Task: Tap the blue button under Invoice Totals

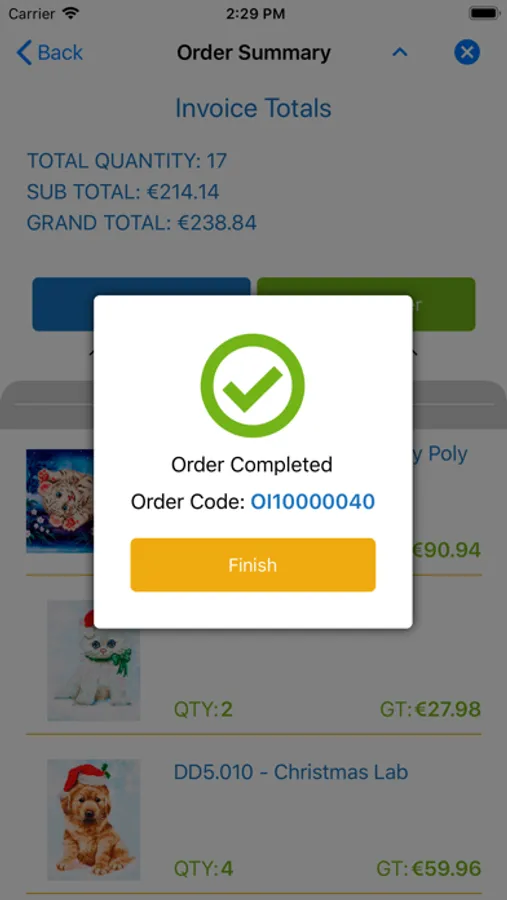Action: [x=141, y=304]
